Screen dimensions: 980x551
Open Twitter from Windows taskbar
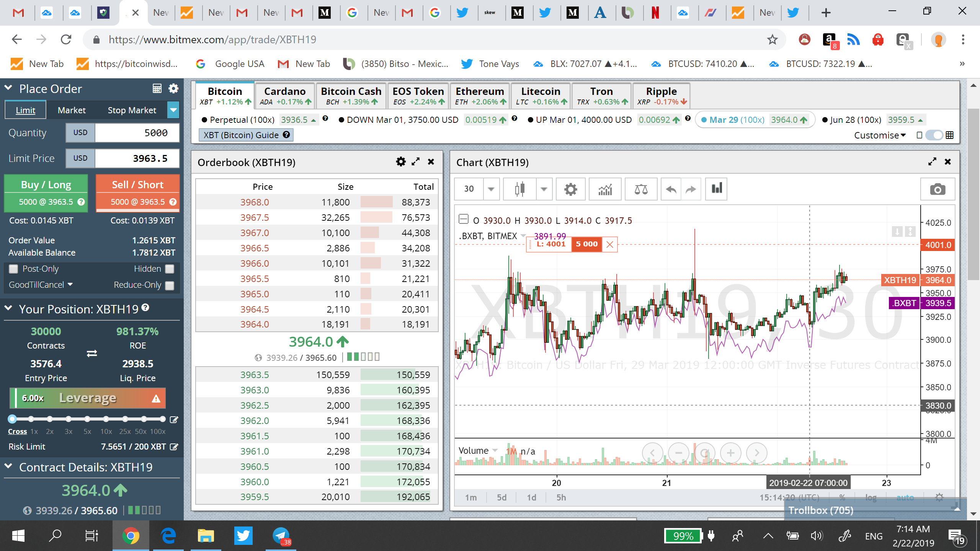point(243,536)
